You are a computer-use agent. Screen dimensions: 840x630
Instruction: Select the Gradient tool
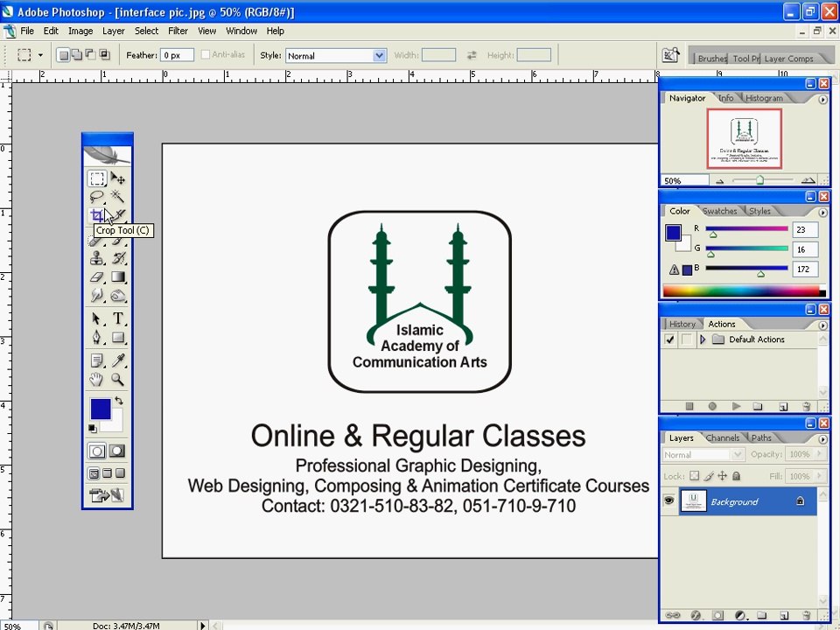click(118, 277)
